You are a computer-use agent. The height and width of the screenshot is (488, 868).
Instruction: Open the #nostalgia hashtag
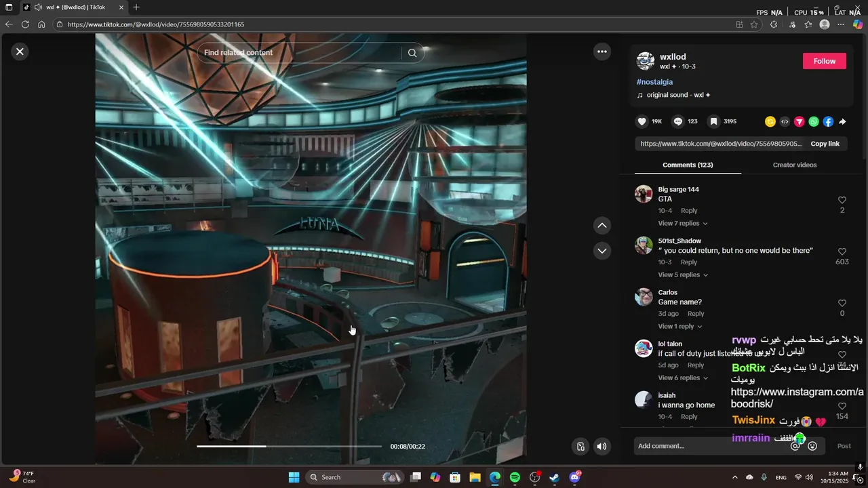(x=654, y=82)
